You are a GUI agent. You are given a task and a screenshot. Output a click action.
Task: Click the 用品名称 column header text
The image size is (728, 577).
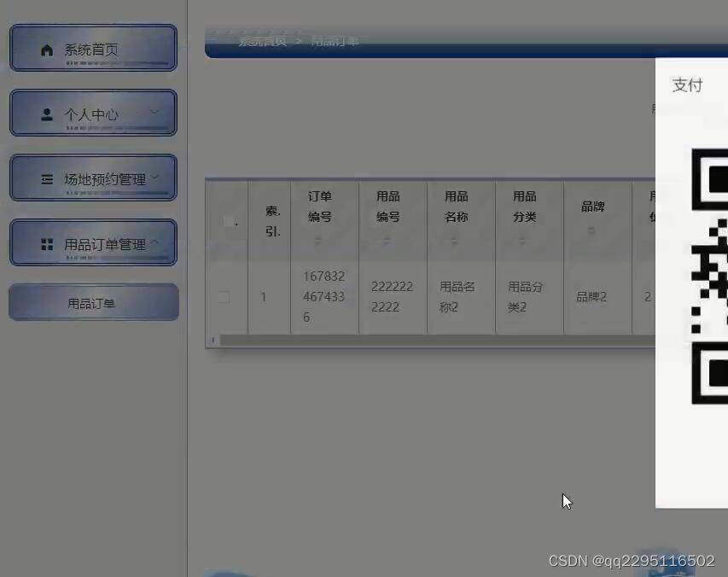pos(457,207)
